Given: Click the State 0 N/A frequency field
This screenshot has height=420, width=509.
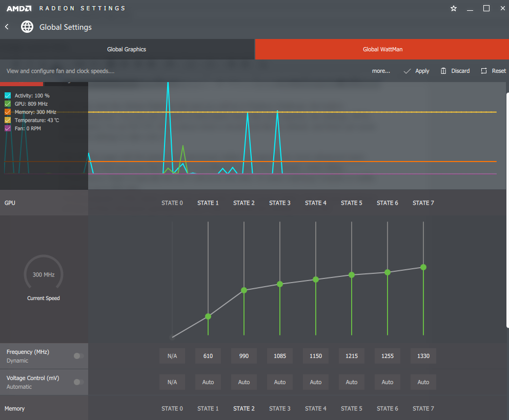Looking at the screenshot, I should pos(172,356).
